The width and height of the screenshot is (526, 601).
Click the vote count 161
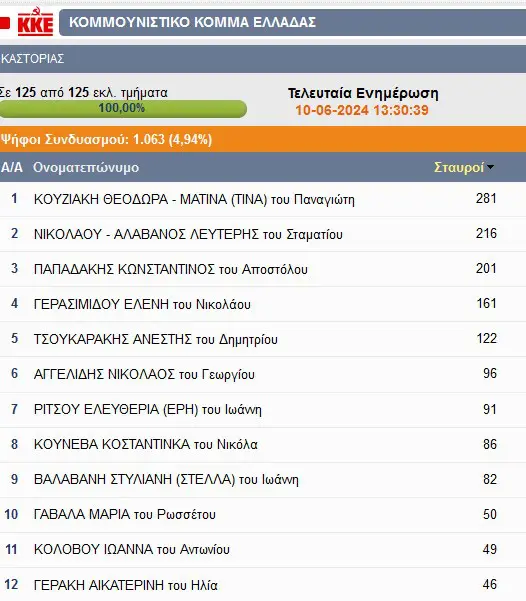tap(486, 304)
